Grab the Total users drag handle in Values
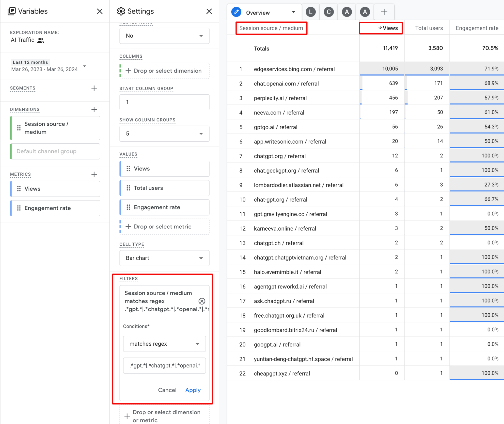Screen dimensions: 504x424 [128, 188]
